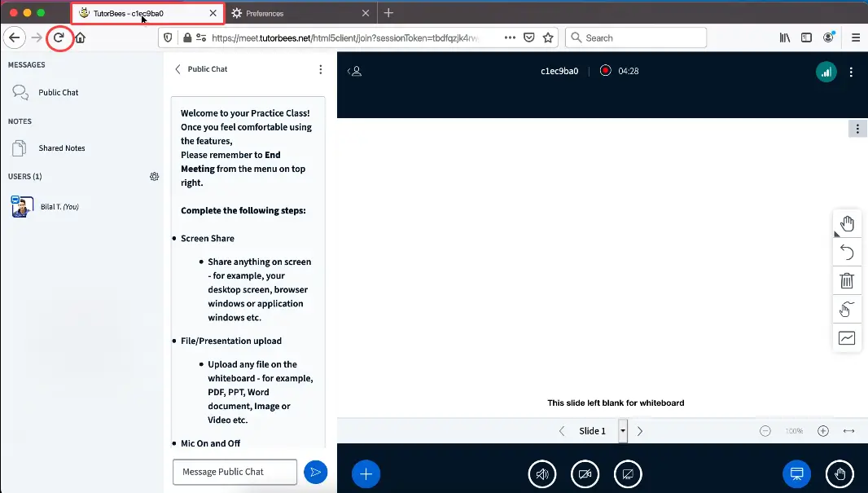
Task: Click the Message Public Chat input field
Action: coord(235,472)
